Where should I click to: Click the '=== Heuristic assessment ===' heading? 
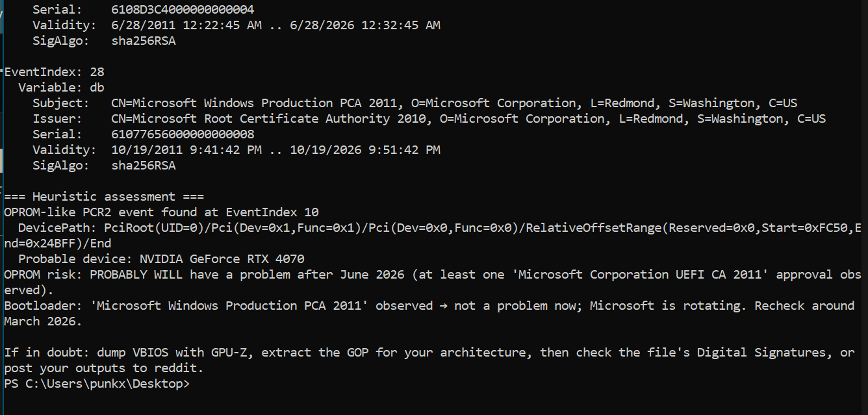104,197
